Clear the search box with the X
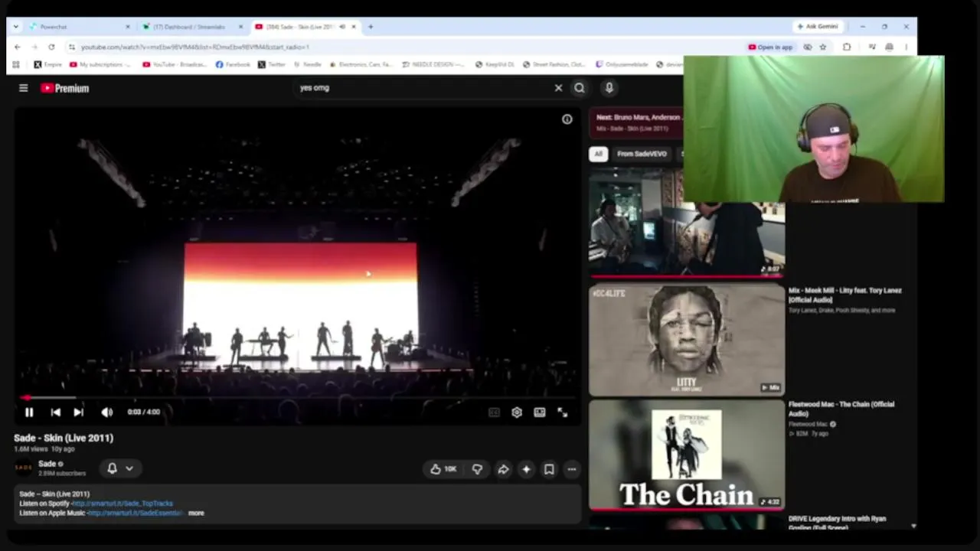The width and height of the screenshot is (980, 551). pyautogui.click(x=558, y=88)
